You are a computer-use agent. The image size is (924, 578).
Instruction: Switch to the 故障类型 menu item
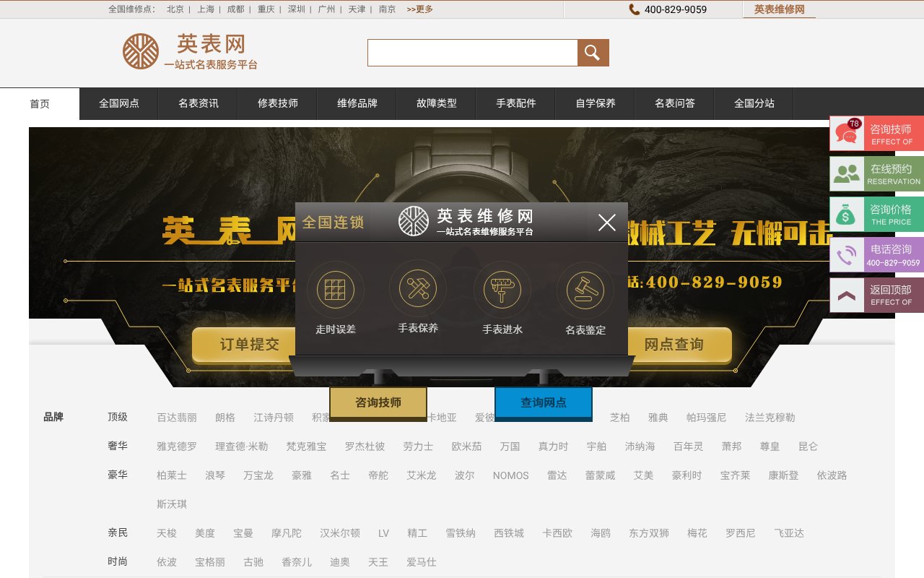click(436, 103)
